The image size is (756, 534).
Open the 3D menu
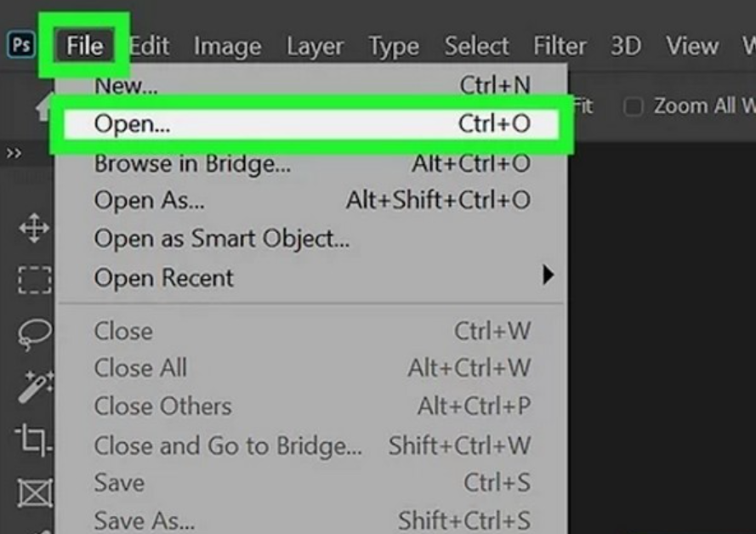[x=626, y=46]
